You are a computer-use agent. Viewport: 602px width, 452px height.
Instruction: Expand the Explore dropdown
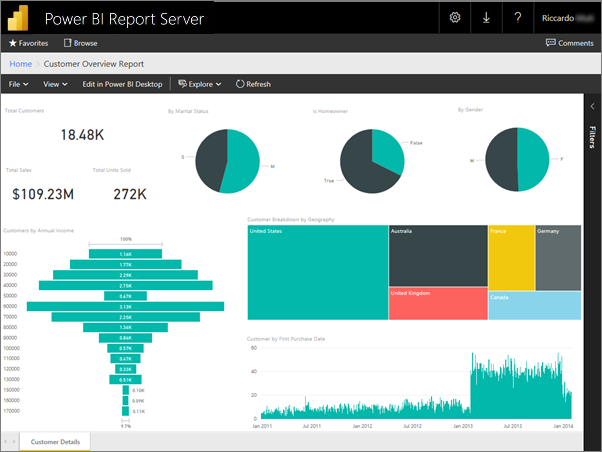click(199, 84)
